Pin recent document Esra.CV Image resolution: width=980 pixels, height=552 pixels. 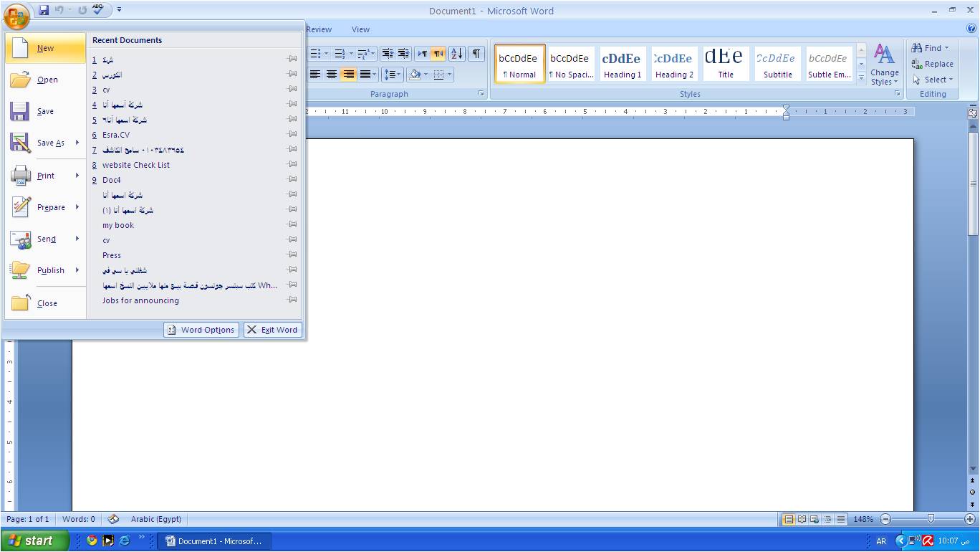point(292,134)
